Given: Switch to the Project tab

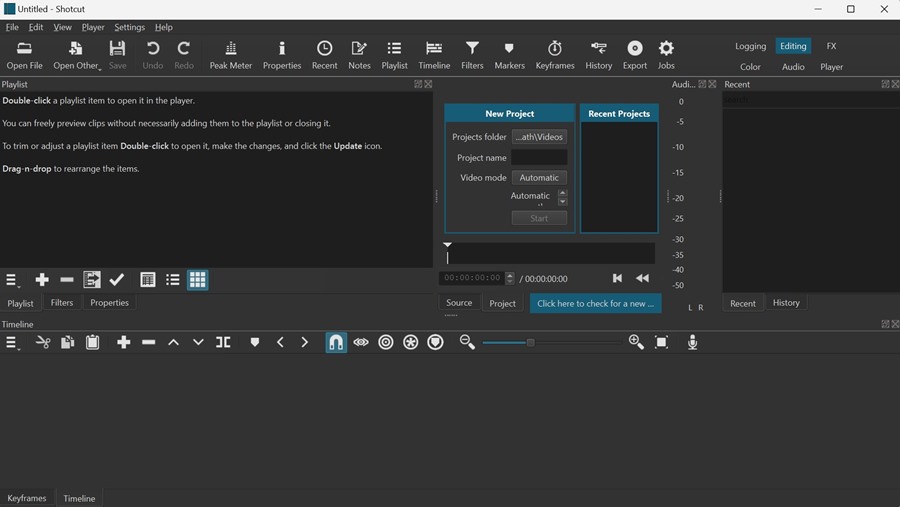Looking at the screenshot, I should point(502,303).
